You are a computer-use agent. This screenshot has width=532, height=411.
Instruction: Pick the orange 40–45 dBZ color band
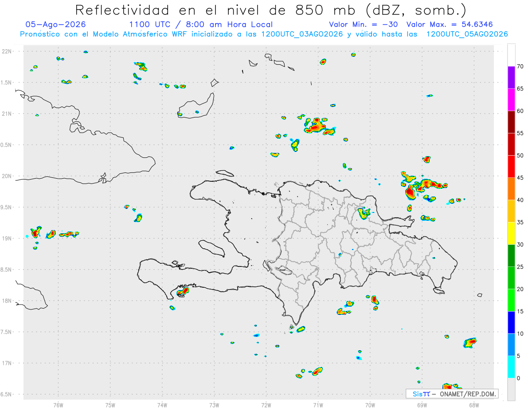(x=511, y=188)
